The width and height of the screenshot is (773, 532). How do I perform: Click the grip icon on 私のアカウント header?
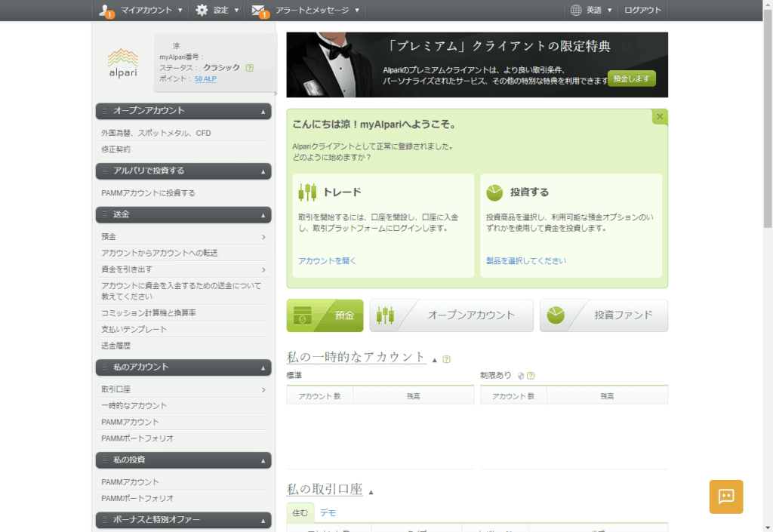[x=104, y=367]
